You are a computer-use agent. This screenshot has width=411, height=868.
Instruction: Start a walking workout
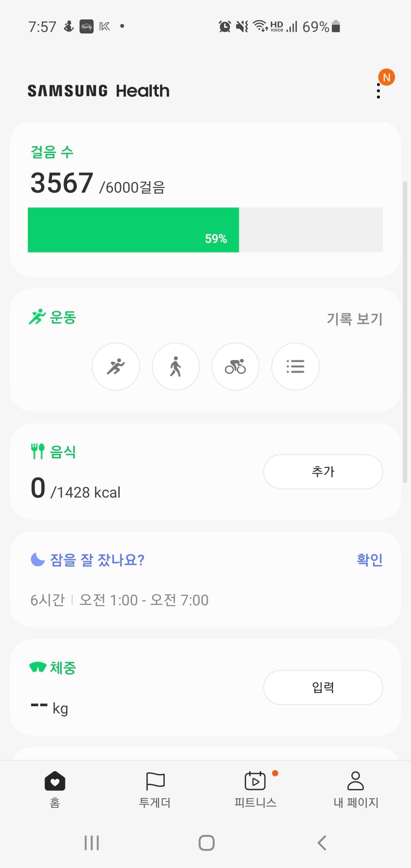[x=175, y=367]
